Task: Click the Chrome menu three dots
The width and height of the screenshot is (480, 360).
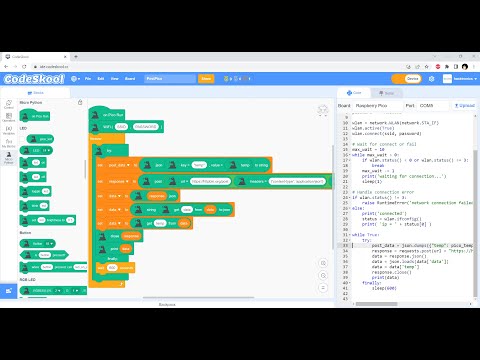Action: pos(474,67)
